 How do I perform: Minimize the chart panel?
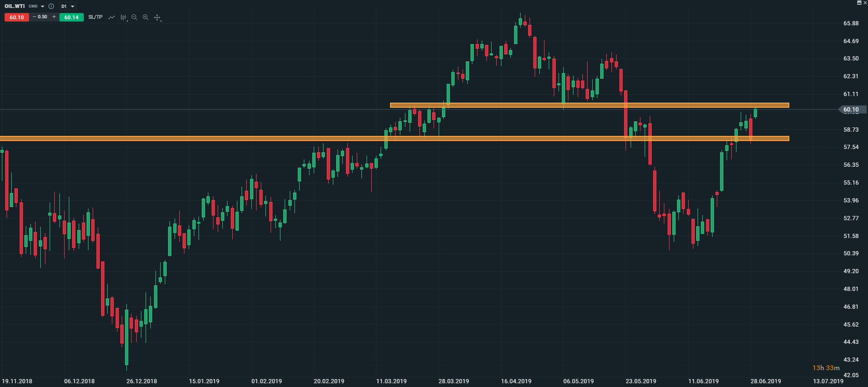point(859,3)
